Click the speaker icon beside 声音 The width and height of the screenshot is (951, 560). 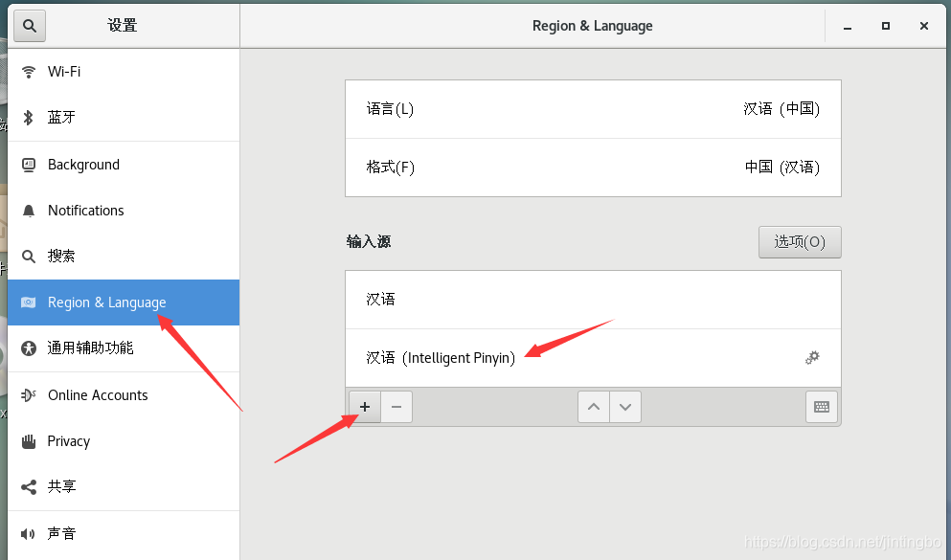[x=28, y=534]
